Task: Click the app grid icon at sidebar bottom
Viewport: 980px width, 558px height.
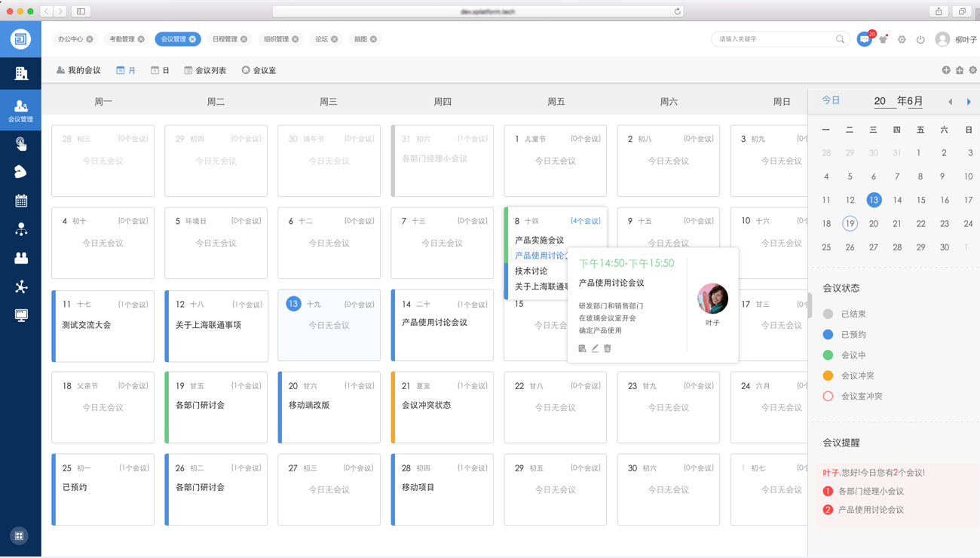Action: [20, 536]
